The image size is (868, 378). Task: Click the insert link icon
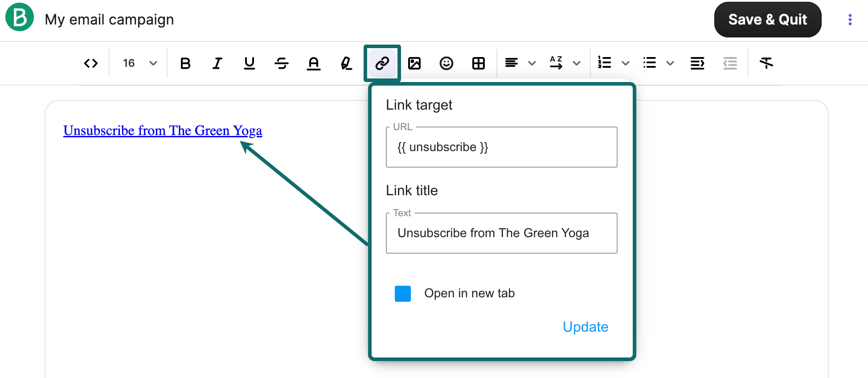tap(382, 63)
